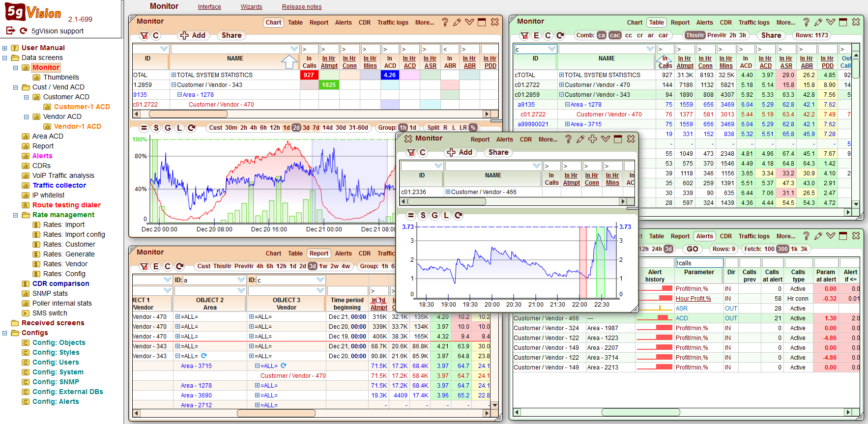Collapse the Rate management tree node
The image size is (868, 424).
[x=15, y=215]
